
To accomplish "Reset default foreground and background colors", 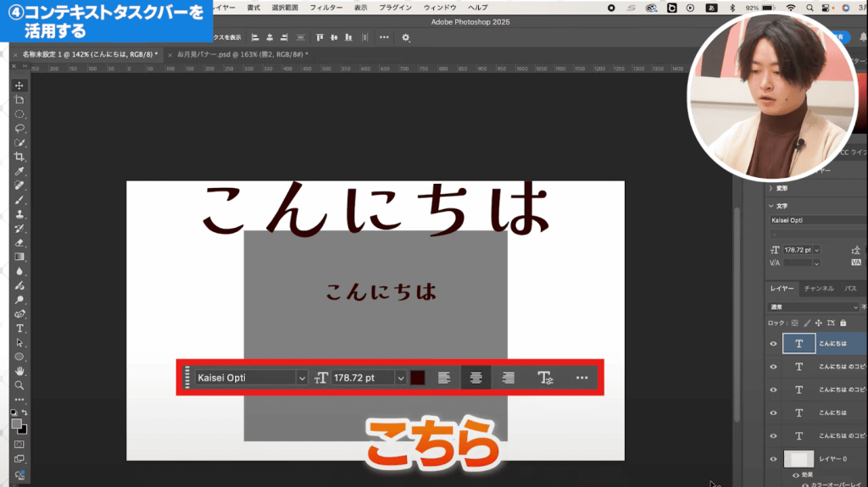I will 14,412.
